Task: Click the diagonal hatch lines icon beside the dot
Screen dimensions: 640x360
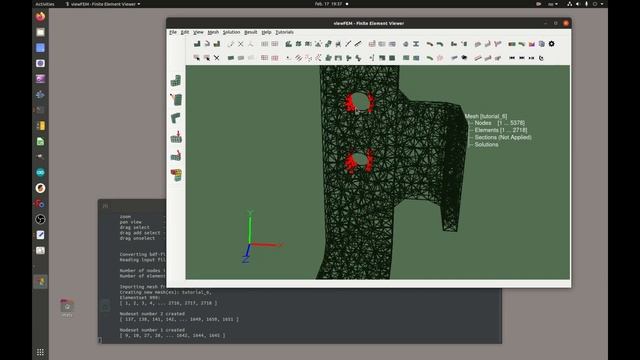Action: 298,58
